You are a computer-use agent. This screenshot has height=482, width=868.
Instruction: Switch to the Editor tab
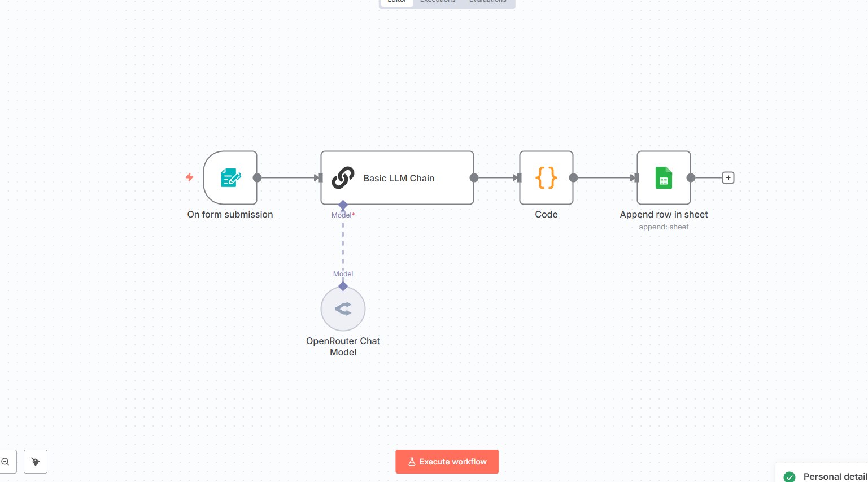[397, 1]
